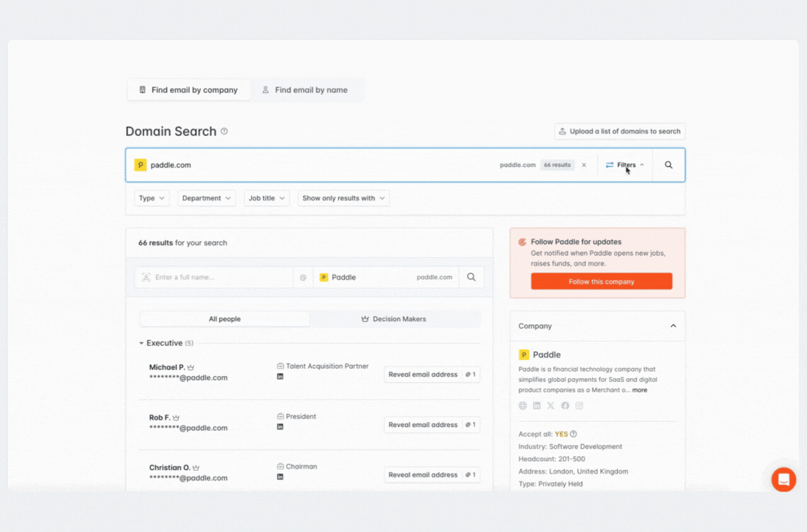Click Follow Paddle for updates heading

click(576, 242)
